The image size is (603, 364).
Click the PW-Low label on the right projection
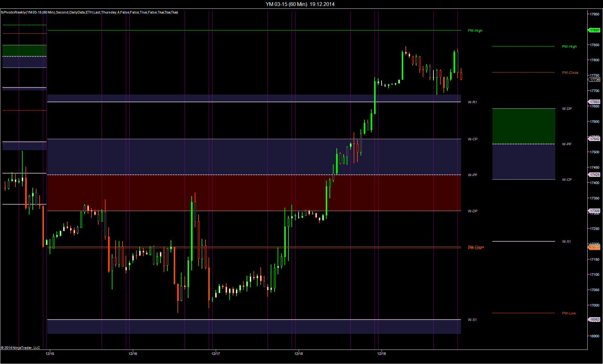coord(569,313)
